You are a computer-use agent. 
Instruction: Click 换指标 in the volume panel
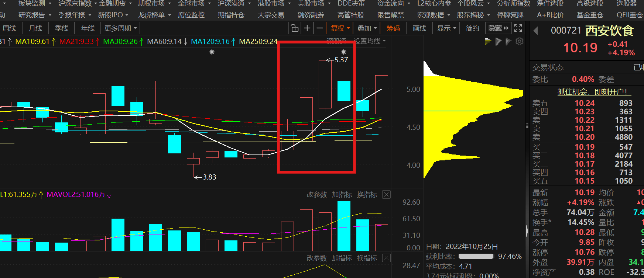(x=367, y=195)
